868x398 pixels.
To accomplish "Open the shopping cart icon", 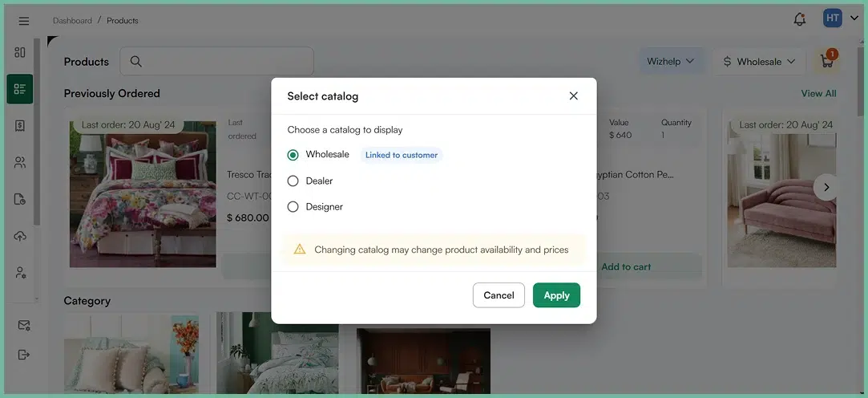I will click(x=826, y=61).
